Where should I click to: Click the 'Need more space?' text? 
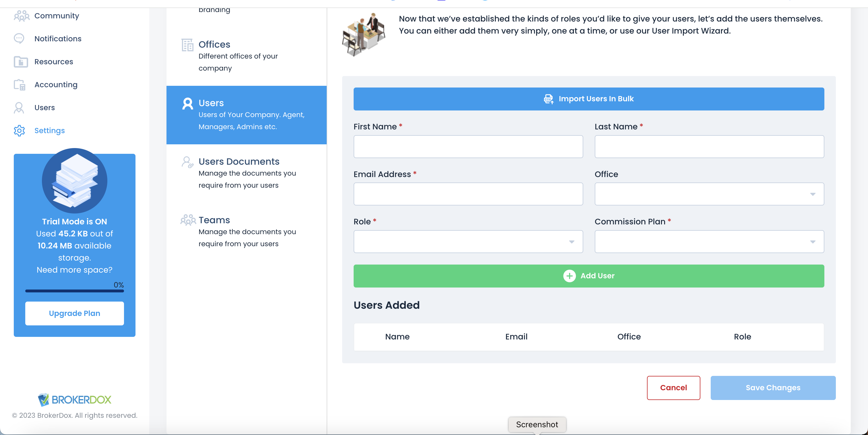[74, 270]
